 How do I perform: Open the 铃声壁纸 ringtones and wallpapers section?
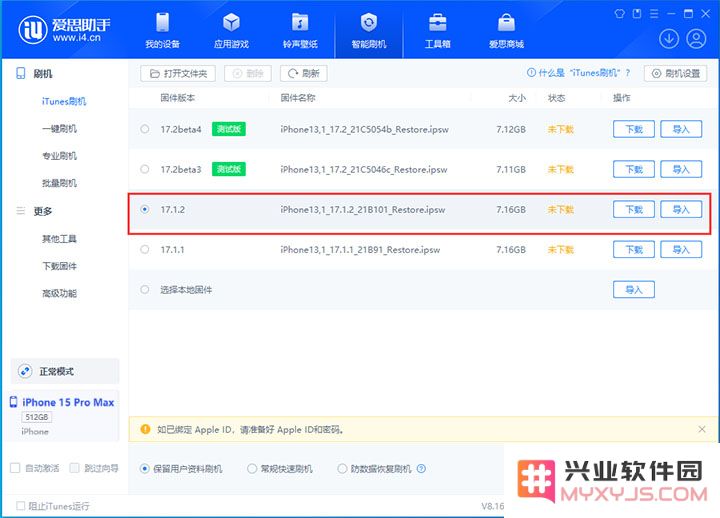300,31
